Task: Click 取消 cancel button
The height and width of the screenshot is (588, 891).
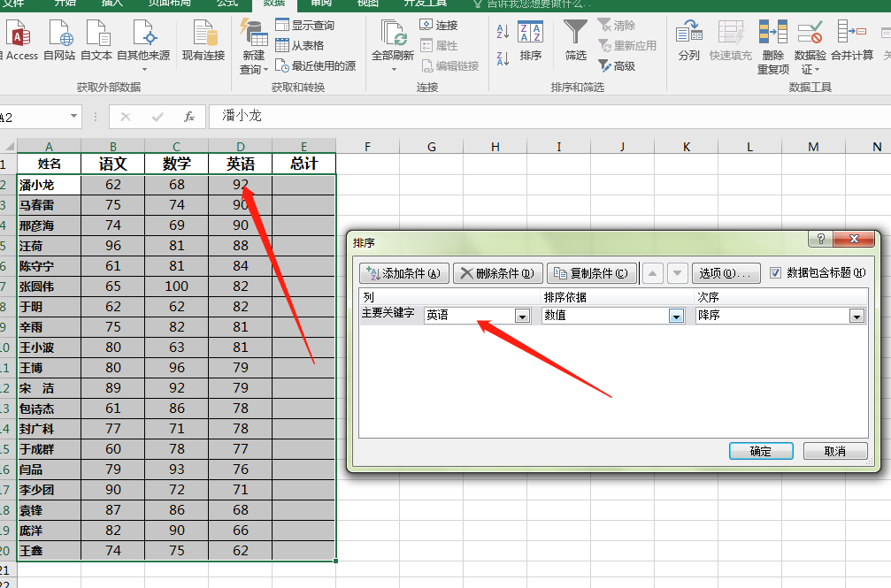Action: pyautogui.click(x=835, y=451)
